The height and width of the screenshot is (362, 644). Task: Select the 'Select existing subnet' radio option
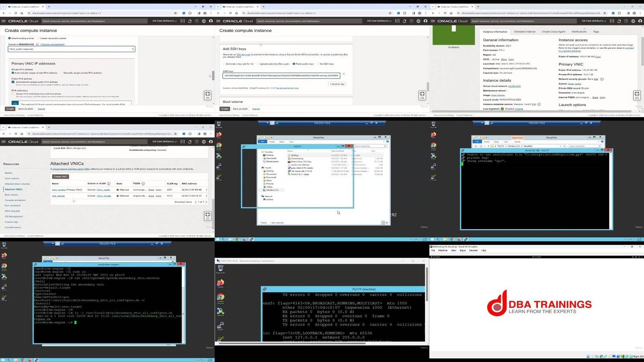[10, 38]
